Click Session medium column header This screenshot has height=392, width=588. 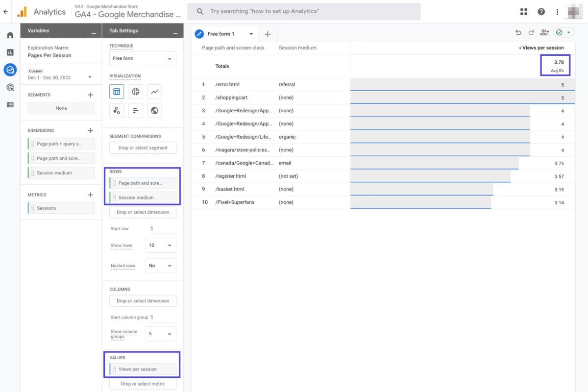297,48
